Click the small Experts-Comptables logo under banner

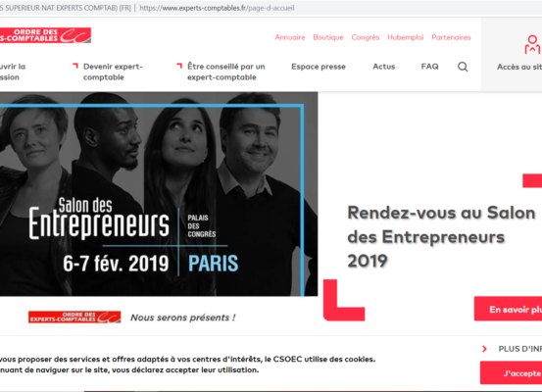pos(74,317)
